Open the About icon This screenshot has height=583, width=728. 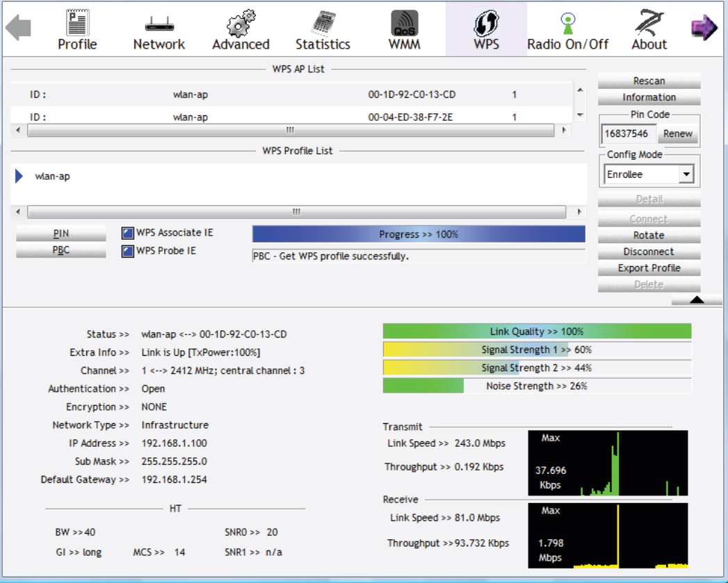tap(649, 23)
